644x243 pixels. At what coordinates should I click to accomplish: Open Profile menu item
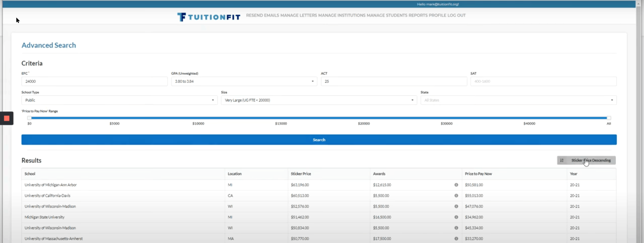tap(437, 15)
